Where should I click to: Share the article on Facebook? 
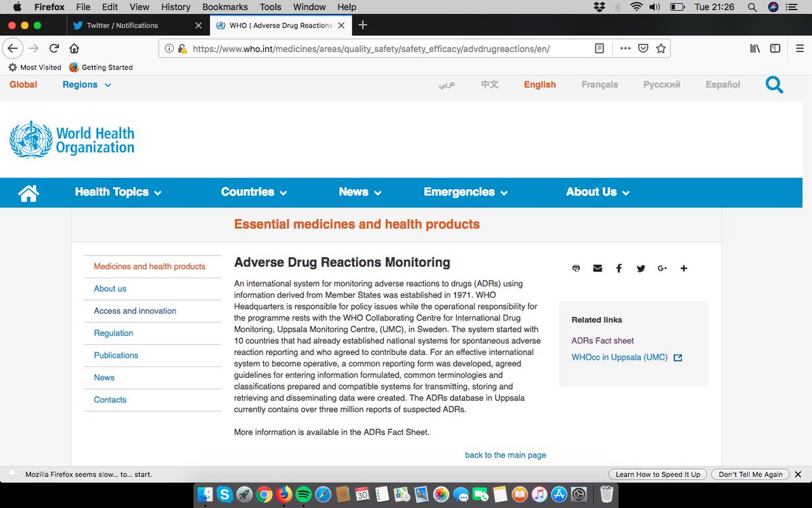pos(618,268)
